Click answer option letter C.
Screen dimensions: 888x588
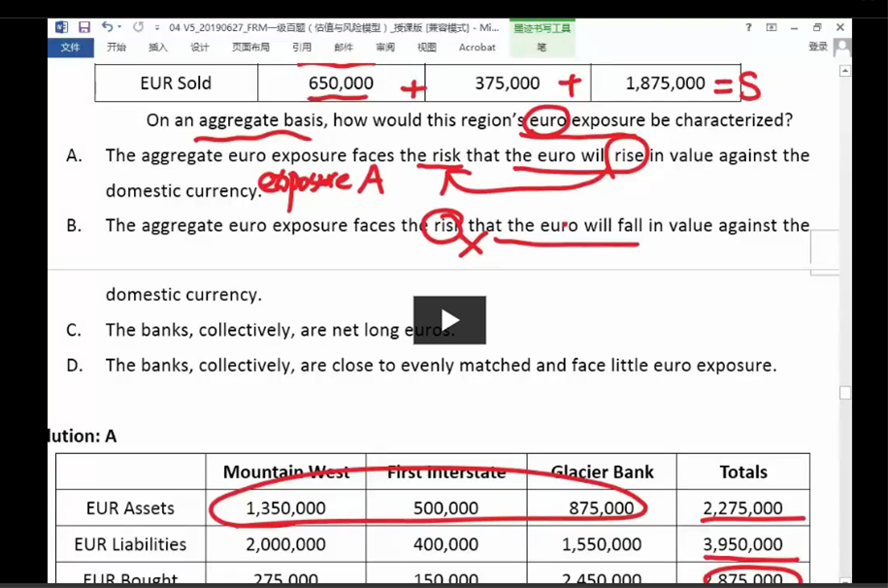click(74, 330)
